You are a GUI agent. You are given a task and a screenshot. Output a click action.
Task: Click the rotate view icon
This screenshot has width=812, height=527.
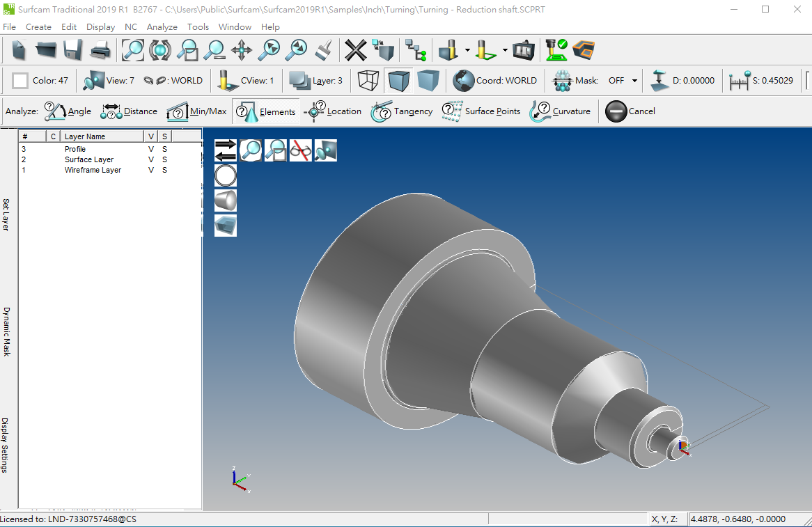click(x=160, y=50)
